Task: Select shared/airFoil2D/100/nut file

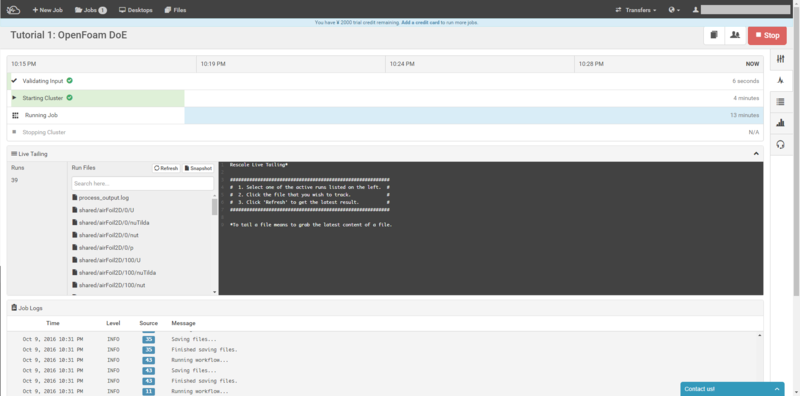Action: [x=109, y=285]
